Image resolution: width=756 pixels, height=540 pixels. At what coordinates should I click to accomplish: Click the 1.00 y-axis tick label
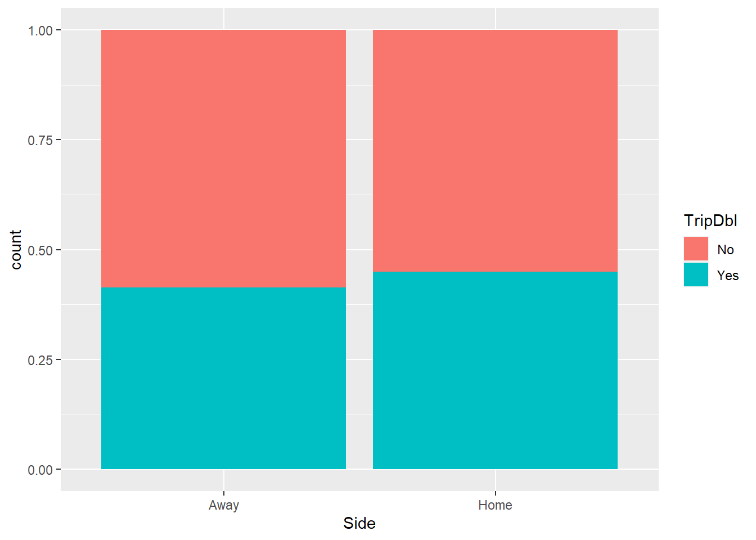(x=40, y=30)
